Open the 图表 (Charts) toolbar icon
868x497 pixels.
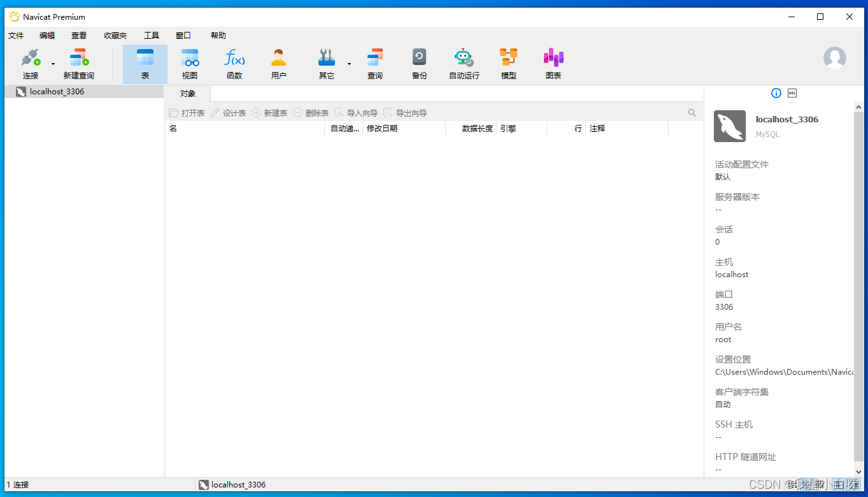(553, 64)
